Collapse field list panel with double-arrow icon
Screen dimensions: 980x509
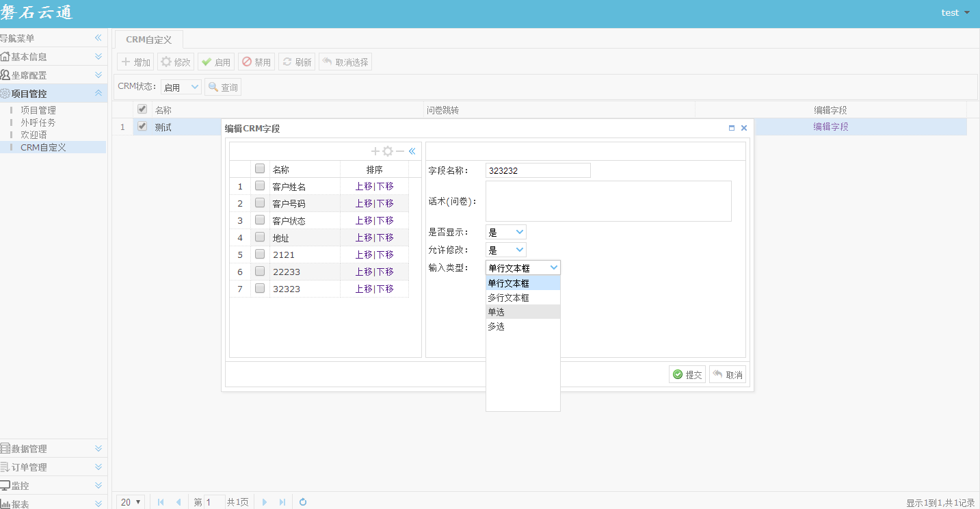pyautogui.click(x=412, y=151)
